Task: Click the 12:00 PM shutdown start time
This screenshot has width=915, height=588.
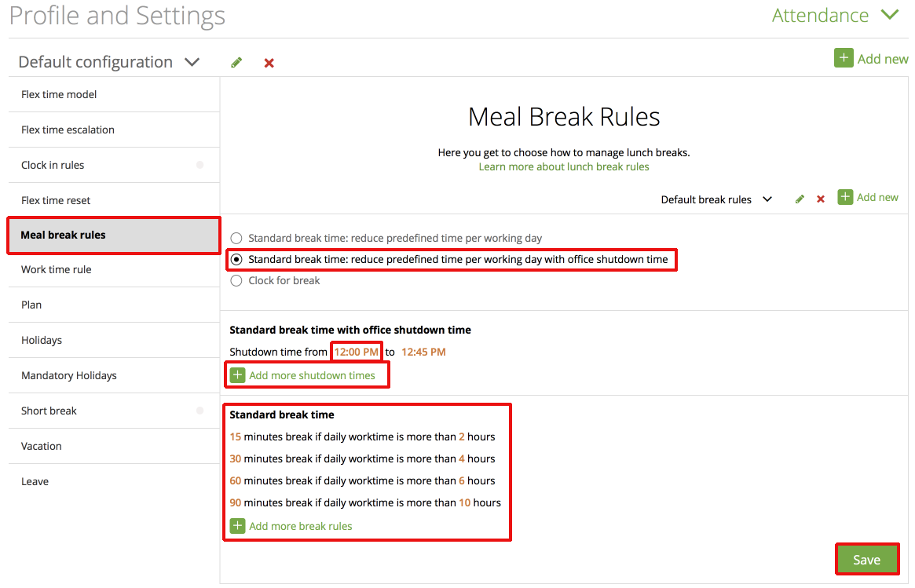Action: [x=356, y=352]
